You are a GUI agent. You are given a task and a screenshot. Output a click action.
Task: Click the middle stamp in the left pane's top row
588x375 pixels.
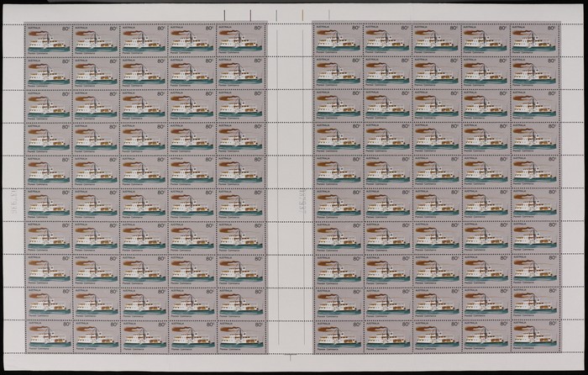point(144,40)
